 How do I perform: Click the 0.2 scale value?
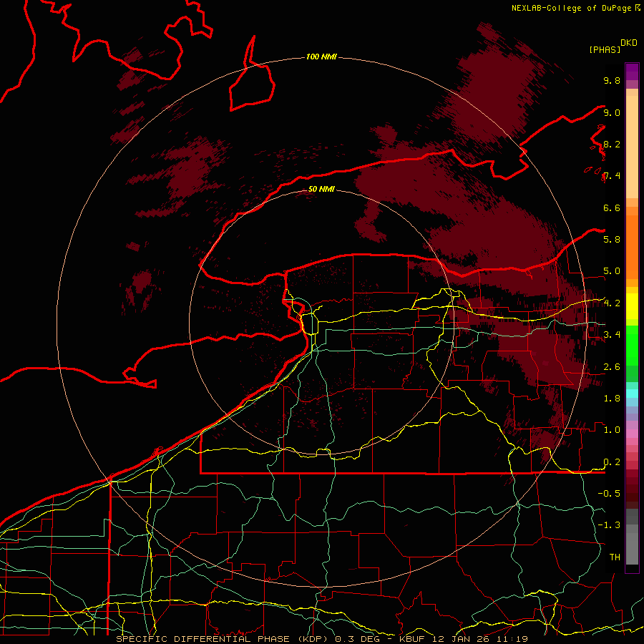612,462
